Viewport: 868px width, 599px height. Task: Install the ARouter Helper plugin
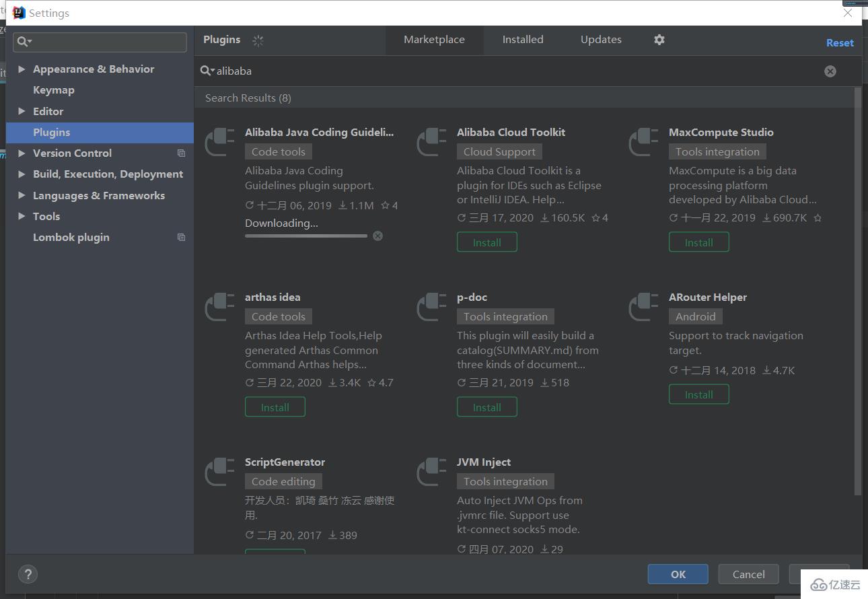(x=699, y=394)
